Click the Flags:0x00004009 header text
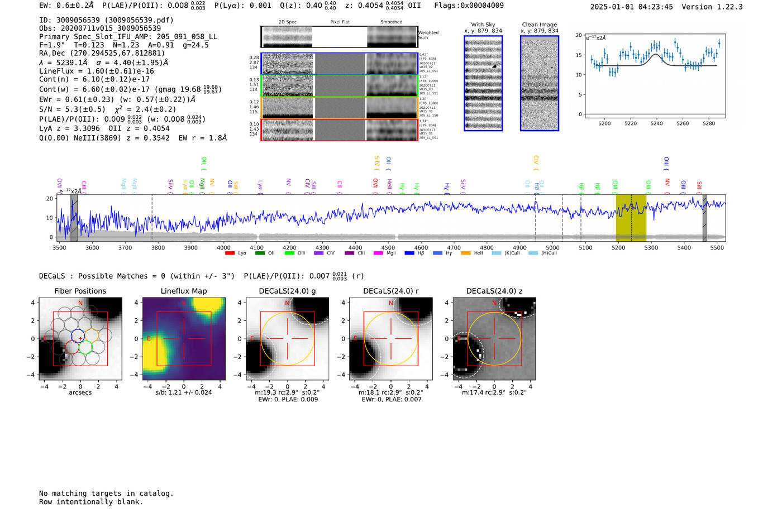 coord(469,6)
